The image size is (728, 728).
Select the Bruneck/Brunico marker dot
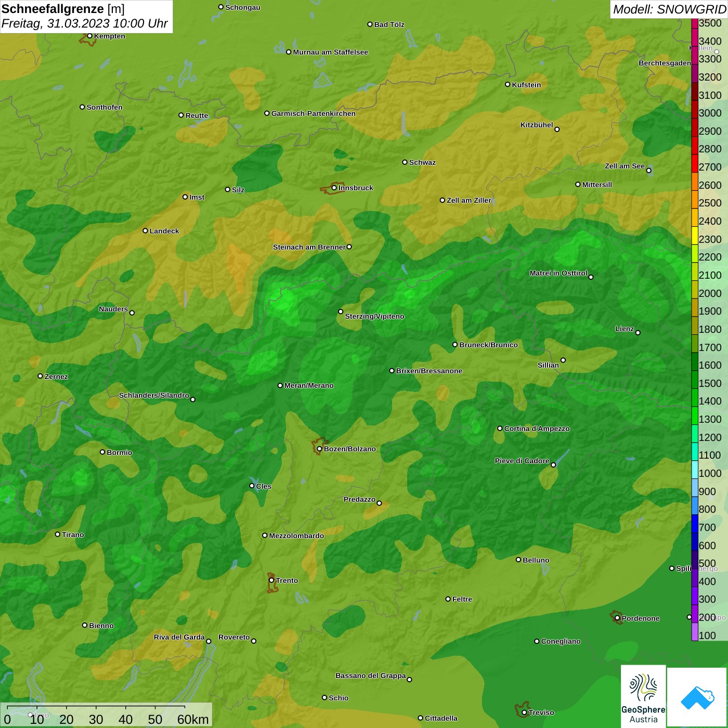tap(455, 344)
